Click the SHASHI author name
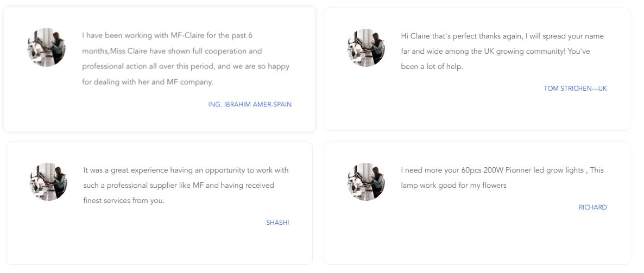The width and height of the screenshot is (644, 273). point(277,223)
